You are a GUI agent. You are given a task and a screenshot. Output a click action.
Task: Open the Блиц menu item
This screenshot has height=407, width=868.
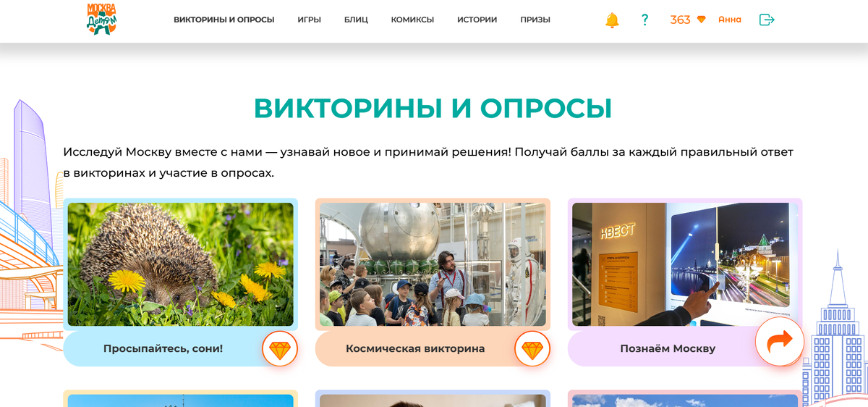(x=356, y=20)
